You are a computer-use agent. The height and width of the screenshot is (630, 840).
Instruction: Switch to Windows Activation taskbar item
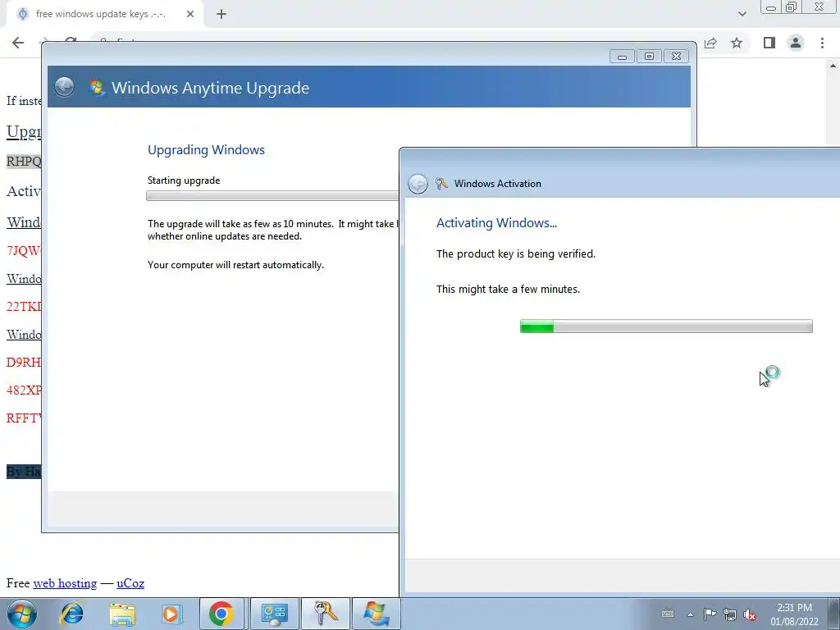coord(325,614)
